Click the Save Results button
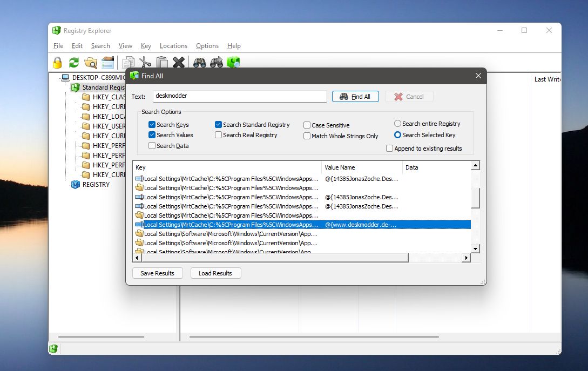Screen dimensions: 588x371 pyautogui.click(x=157, y=273)
